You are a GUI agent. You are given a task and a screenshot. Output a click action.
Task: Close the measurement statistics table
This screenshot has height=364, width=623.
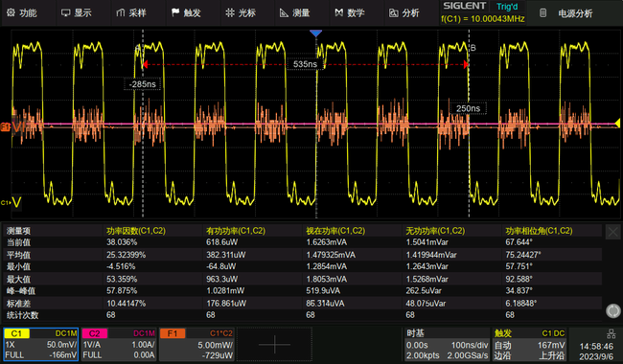click(612, 232)
